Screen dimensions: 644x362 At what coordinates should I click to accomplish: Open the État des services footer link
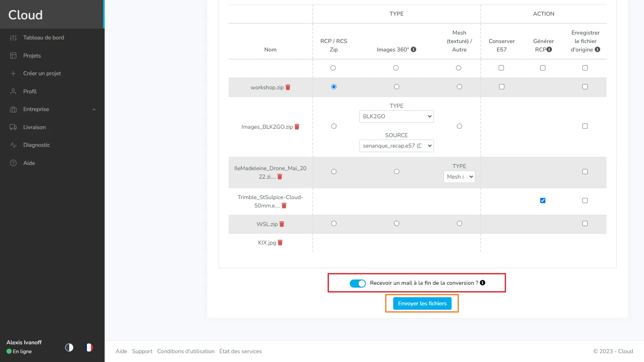pos(241,351)
